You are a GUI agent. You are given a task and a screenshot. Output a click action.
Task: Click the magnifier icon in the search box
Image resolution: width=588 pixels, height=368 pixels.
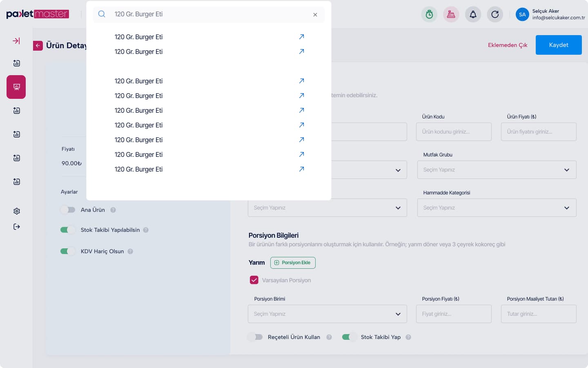102,14
